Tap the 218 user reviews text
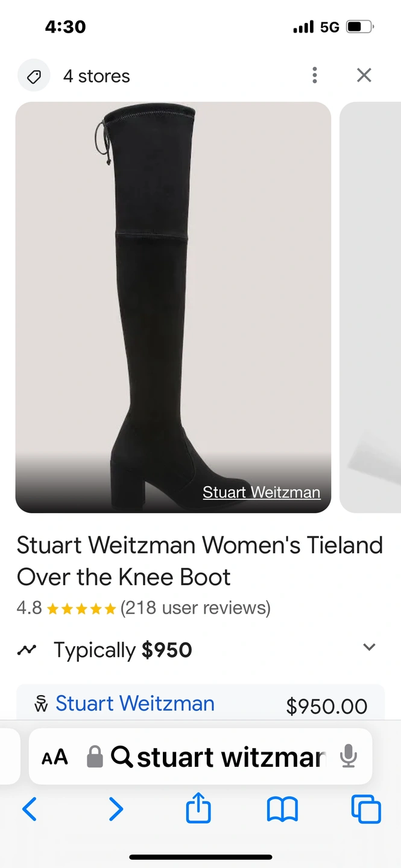This screenshot has height=868, width=401. 195,608
